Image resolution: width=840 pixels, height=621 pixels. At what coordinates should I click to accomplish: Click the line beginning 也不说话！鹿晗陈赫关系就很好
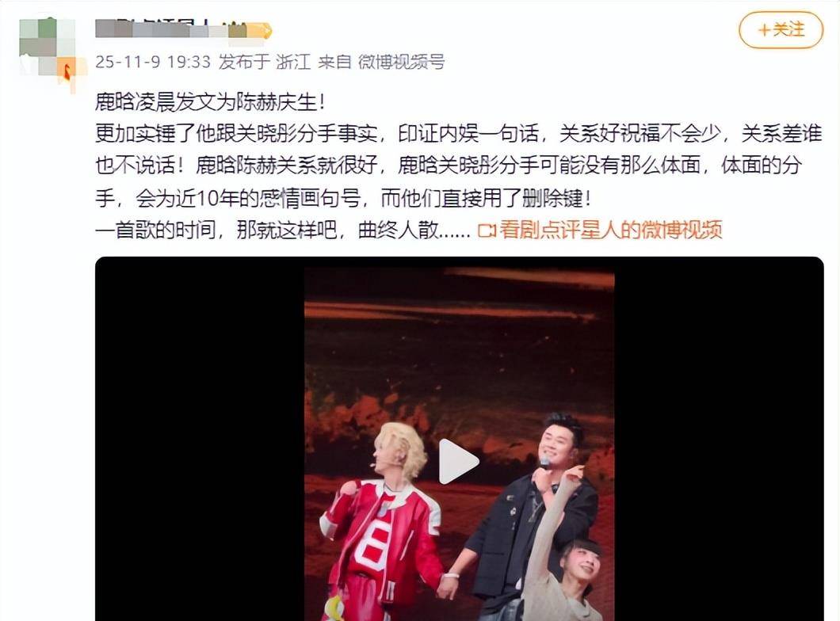(449, 166)
